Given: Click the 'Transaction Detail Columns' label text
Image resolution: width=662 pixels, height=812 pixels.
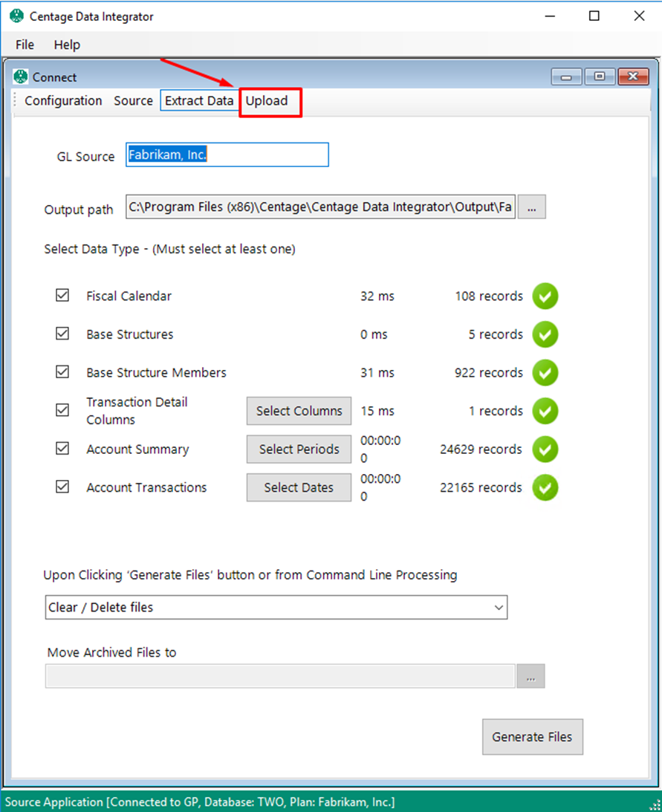Looking at the screenshot, I should (x=137, y=411).
